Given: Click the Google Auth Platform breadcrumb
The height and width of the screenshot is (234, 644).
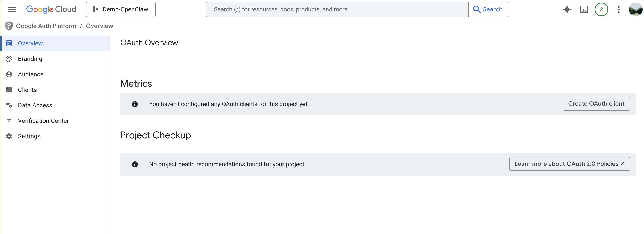Looking at the screenshot, I should pyautogui.click(x=46, y=26).
